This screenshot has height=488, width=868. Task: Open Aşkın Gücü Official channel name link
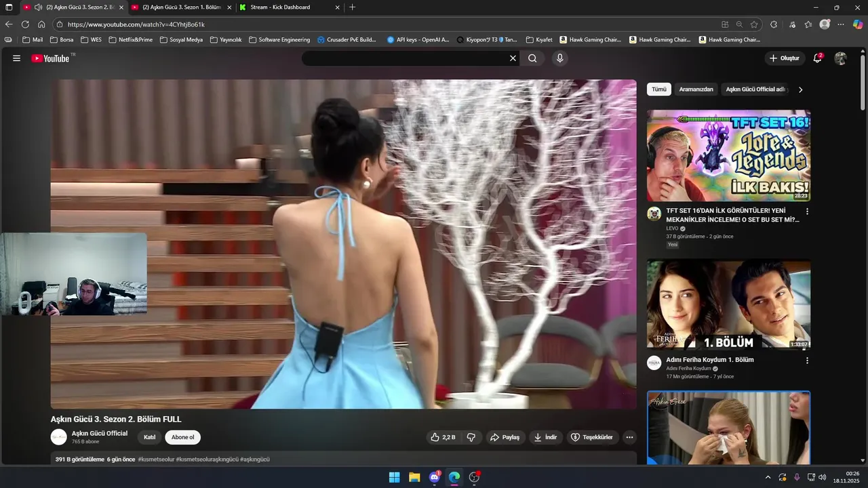pyautogui.click(x=100, y=433)
